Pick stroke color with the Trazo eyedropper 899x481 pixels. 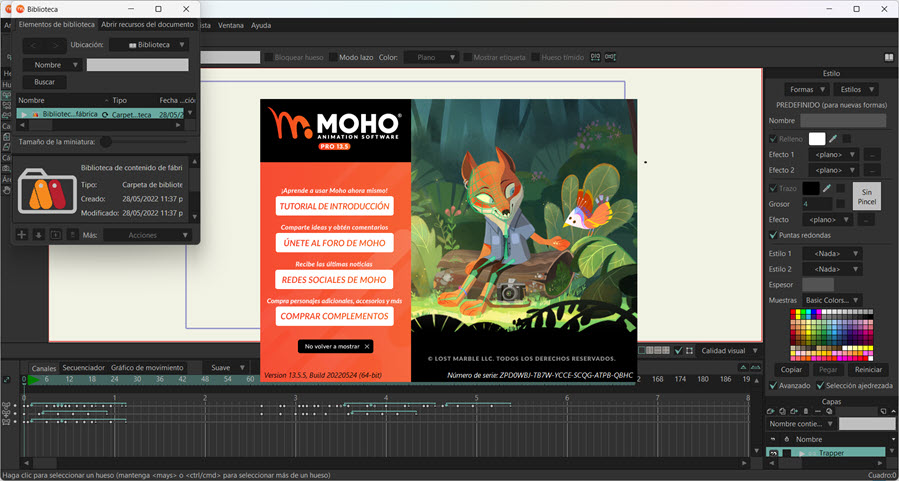pyautogui.click(x=827, y=187)
